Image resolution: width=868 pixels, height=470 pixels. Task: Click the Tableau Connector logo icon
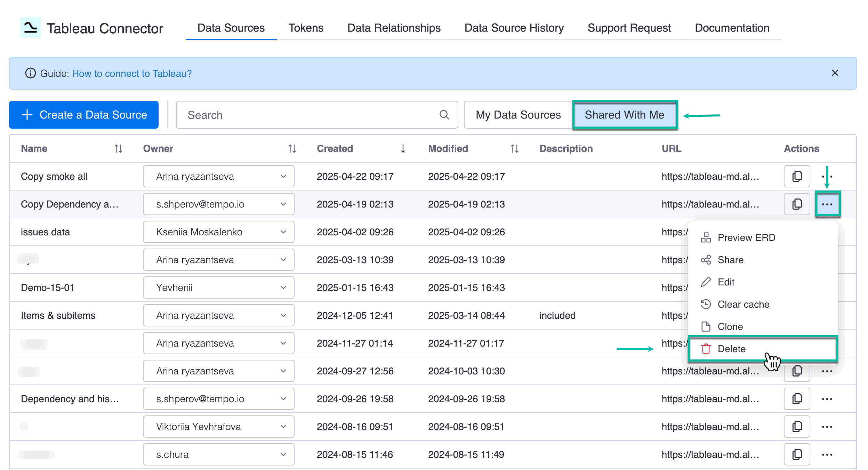coord(30,27)
